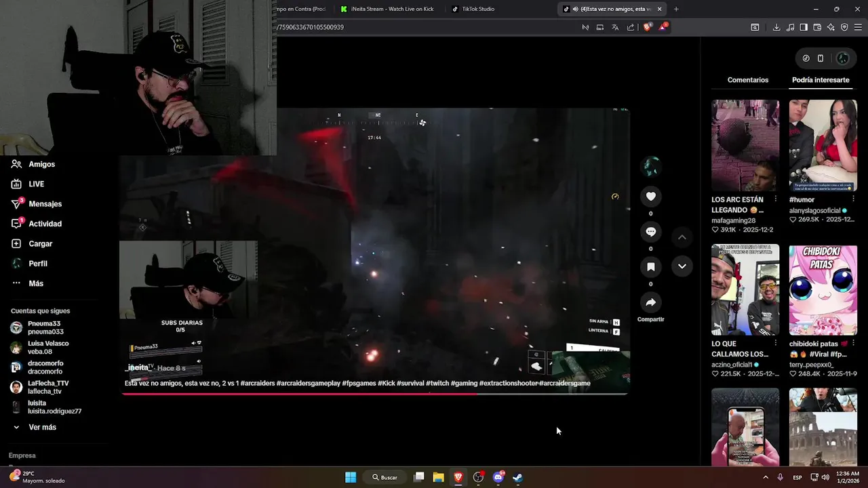Click the TikTok coin icon top right
Viewport: 868px width, 488px height.
point(806,58)
